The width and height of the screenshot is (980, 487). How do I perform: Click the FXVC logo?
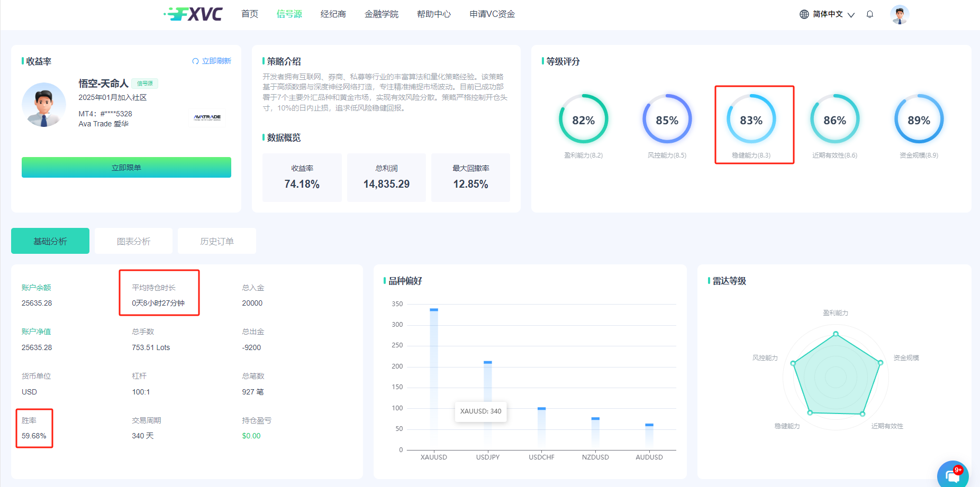[193, 14]
